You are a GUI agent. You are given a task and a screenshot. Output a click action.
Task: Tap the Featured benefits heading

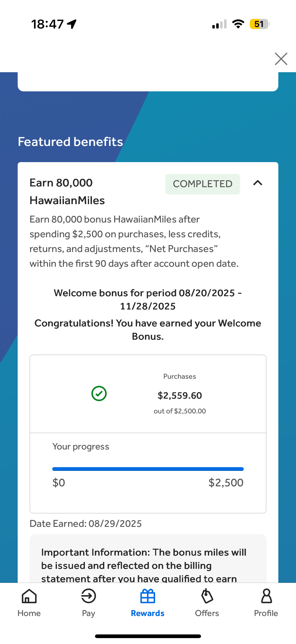[70, 142]
